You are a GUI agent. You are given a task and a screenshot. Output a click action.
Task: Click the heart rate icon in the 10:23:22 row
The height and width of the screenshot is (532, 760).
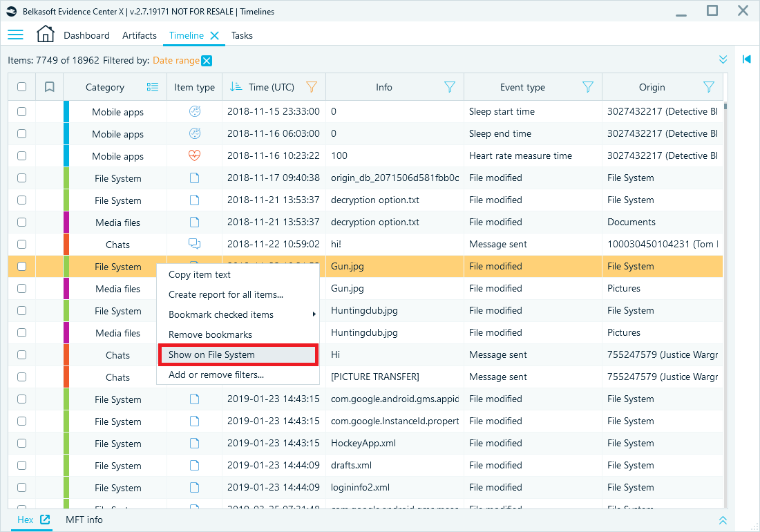click(x=194, y=155)
